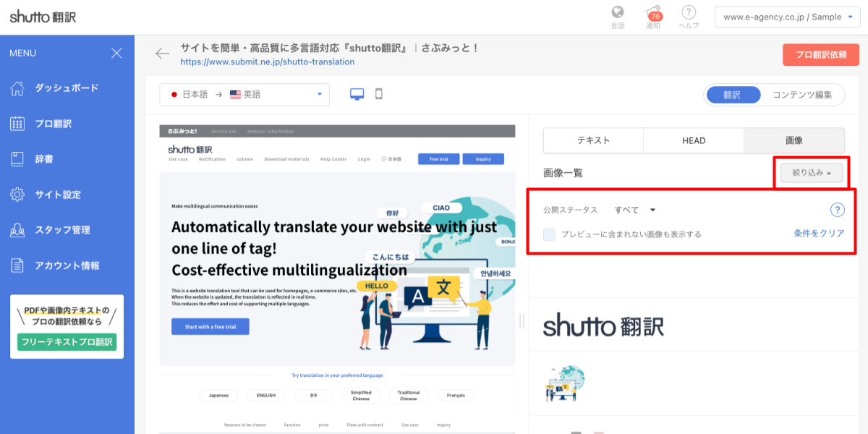Click Start with a free trial in preview
This screenshot has height=434, width=868.
(210, 327)
